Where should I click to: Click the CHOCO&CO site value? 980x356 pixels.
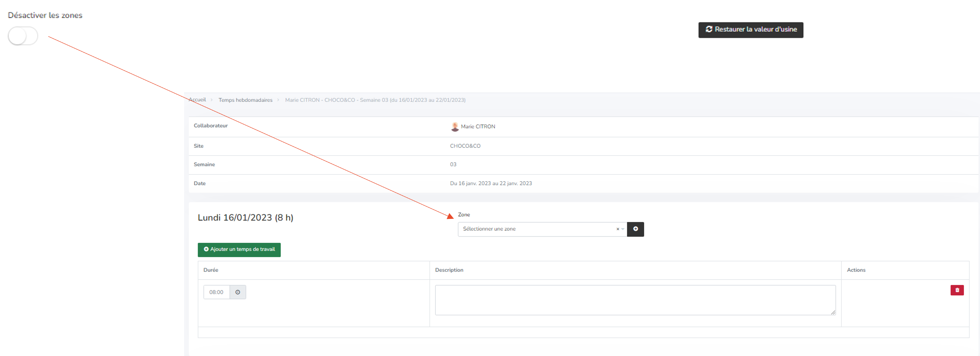point(465,146)
